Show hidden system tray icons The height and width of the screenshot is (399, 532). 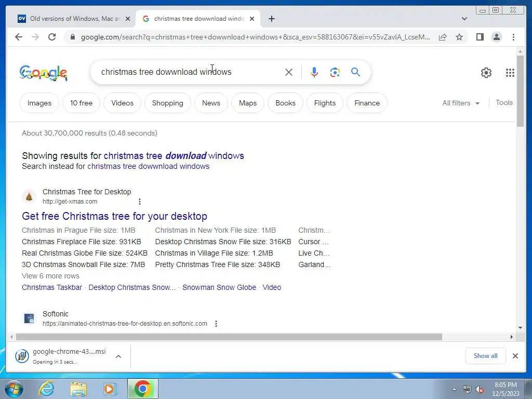pyautogui.click(x=454, y=389)
